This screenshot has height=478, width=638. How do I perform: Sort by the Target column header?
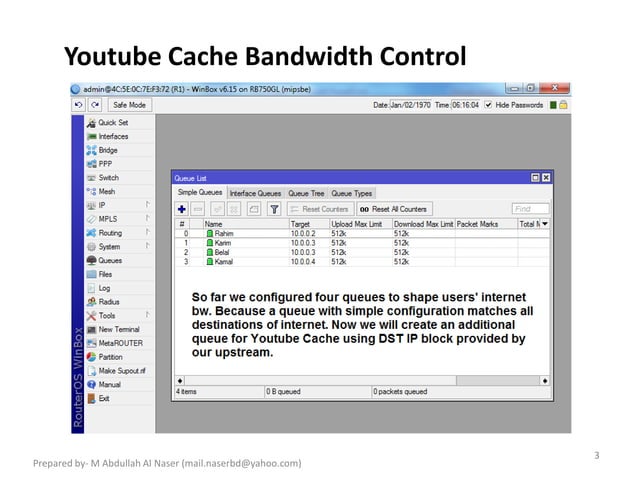pos(309,224)
